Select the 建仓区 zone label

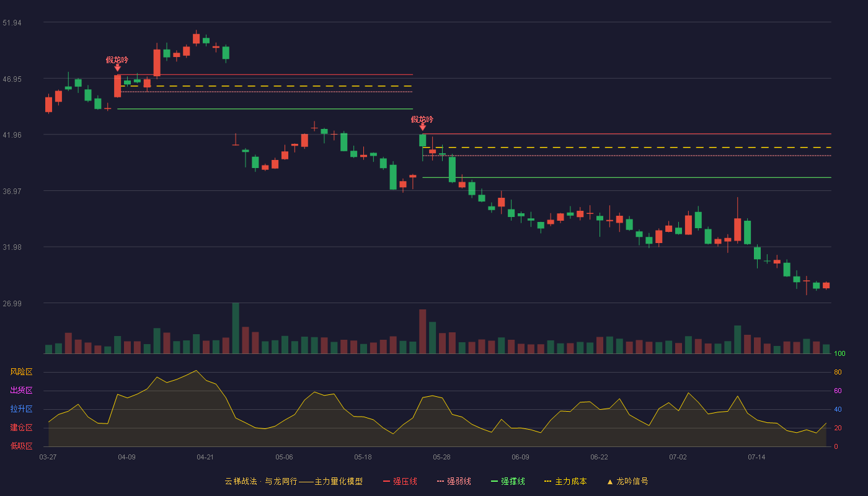[21, 428]
